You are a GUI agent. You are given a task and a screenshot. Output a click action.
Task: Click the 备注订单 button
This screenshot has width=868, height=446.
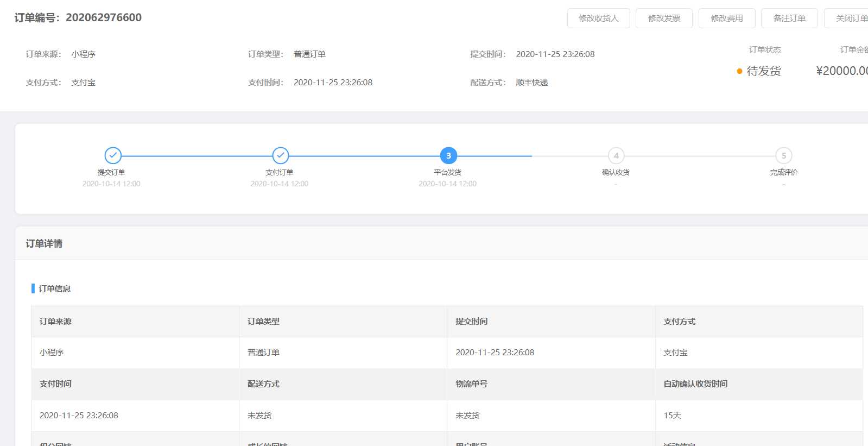pos(789,18)
